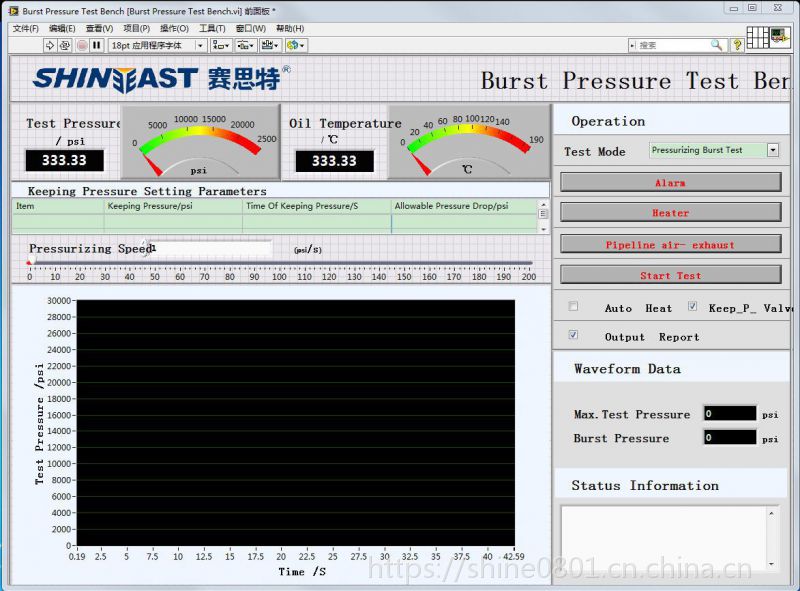
Task: Open the 编辑(E) menu
Action: 62,29
